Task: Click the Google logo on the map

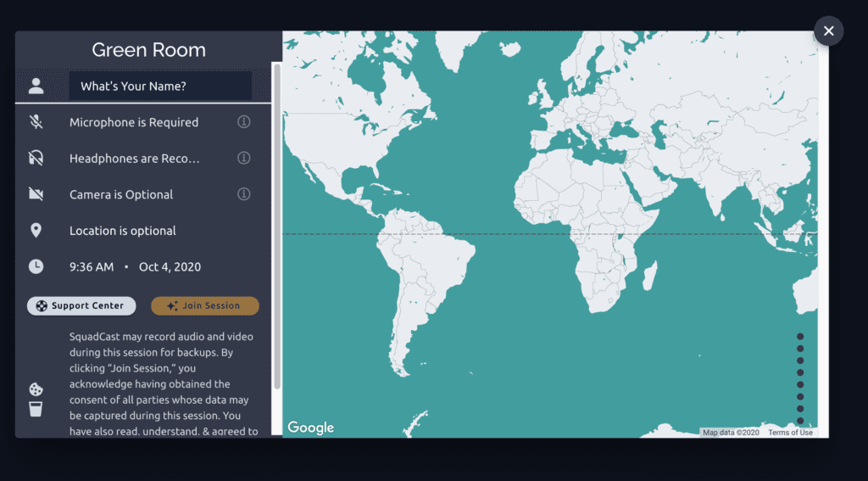Action: coord(310,428)
